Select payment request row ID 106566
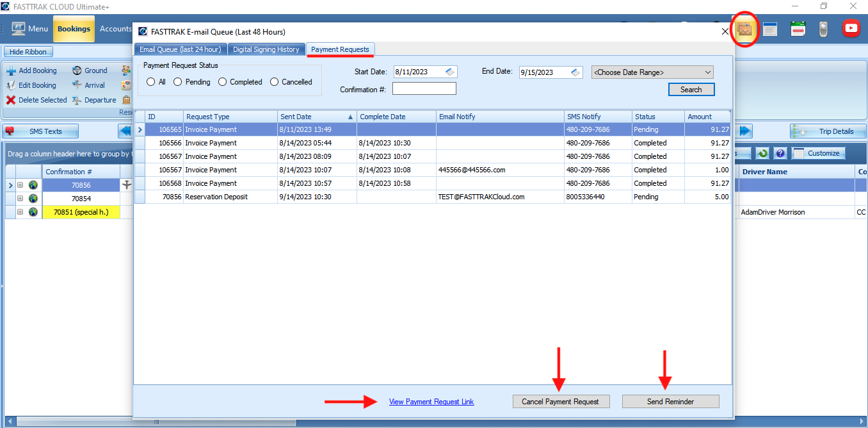Image resolution: width=868 pixels, height=428 pixels. click(432, 143)
